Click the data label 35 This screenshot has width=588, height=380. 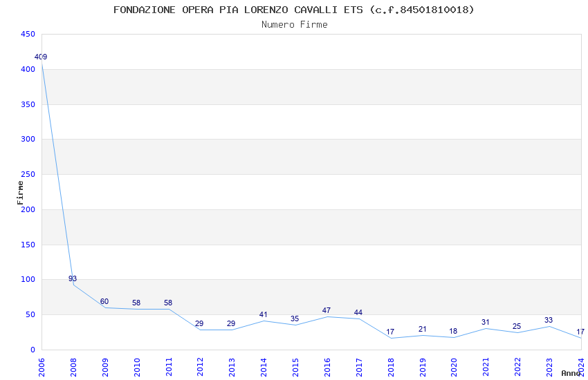(295, 319)
